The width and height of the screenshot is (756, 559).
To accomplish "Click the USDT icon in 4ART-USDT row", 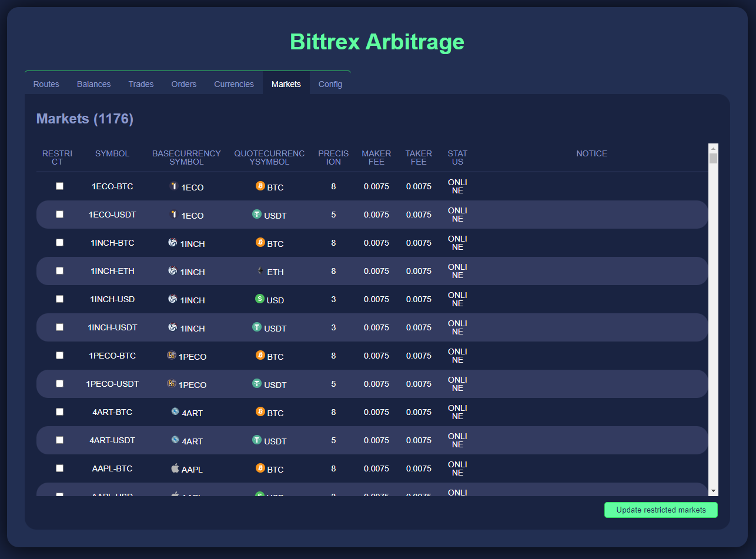I will [257, 440].
